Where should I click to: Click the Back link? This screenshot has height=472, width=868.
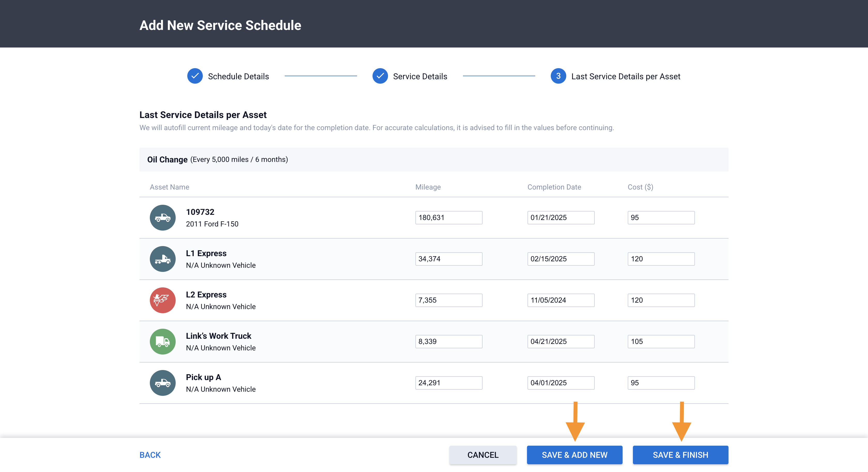[x=150, y=455]
